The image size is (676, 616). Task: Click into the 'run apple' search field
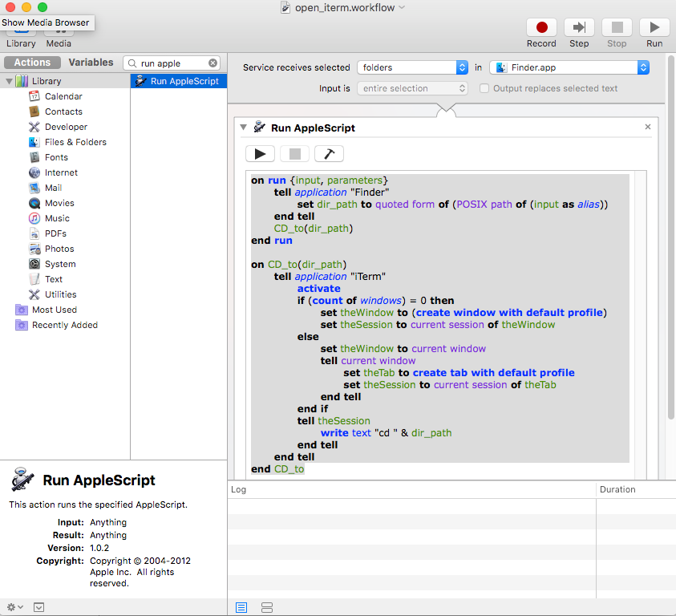click(x=172, y=63)
